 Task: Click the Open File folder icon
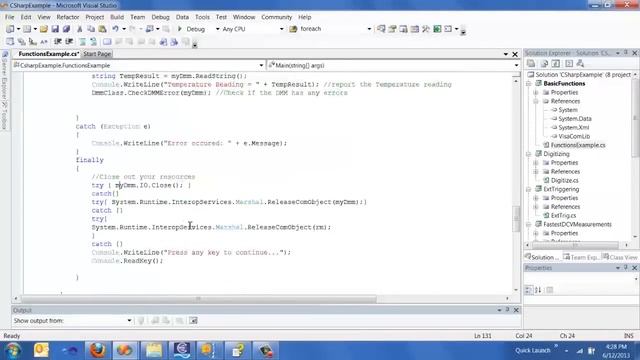coord(43,29)
